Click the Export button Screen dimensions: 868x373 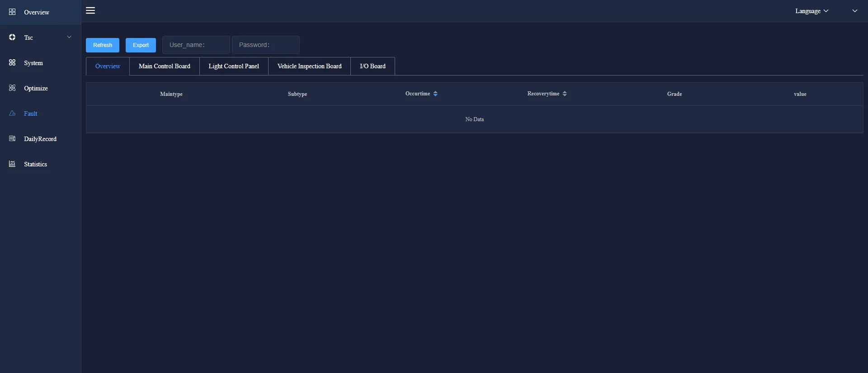click(x=141, y=45)
